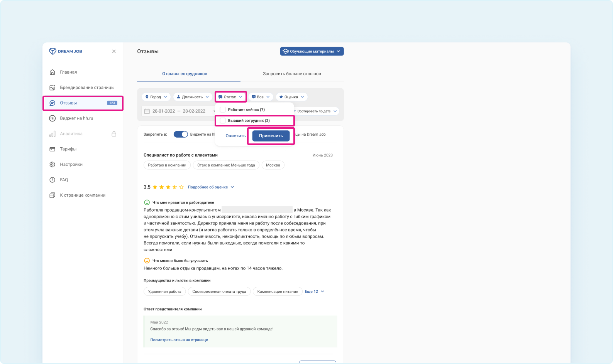Screen dimensions: 613x364
Task: Click the Очистить link
Action: point(235,136)
